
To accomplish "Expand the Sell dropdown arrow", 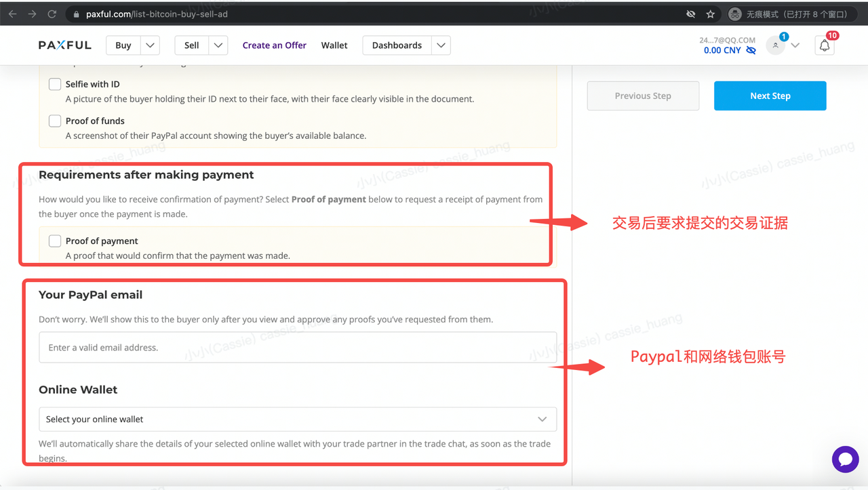I will click(218, 45).
